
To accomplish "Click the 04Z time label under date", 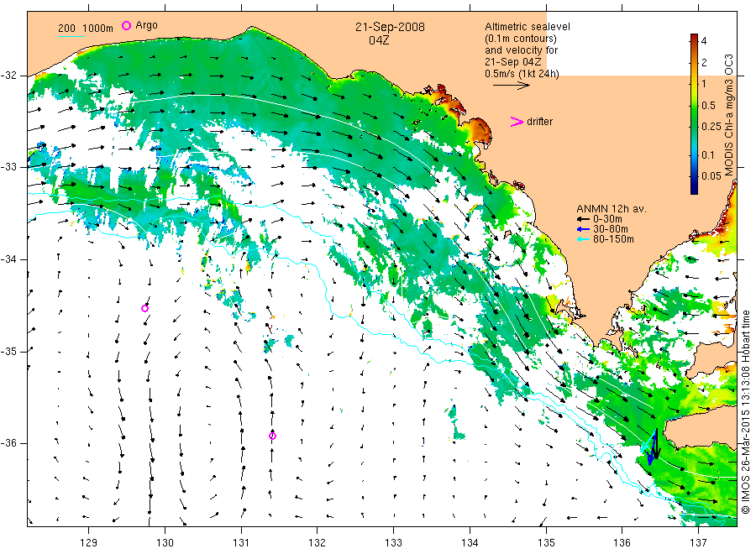I will point(379,40).
